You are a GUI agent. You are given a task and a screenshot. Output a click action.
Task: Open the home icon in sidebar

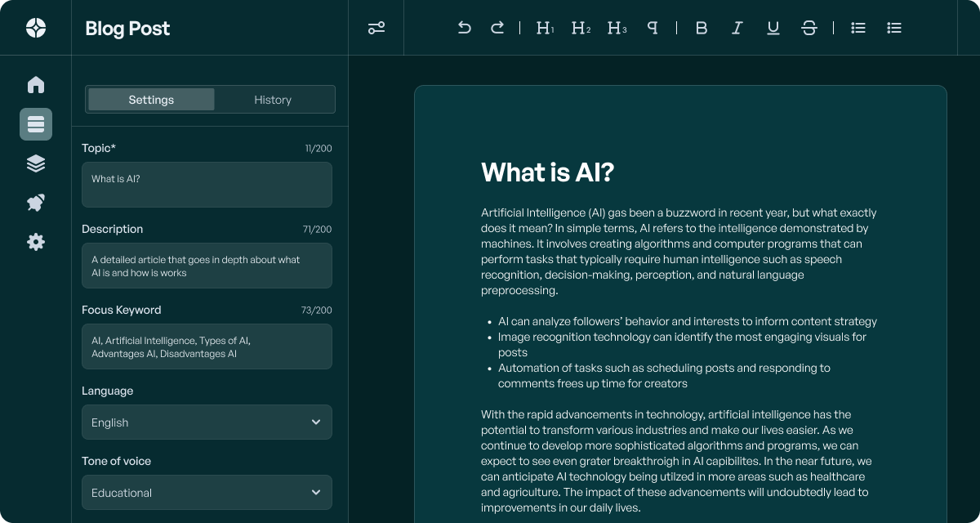(x=36, y=85)
